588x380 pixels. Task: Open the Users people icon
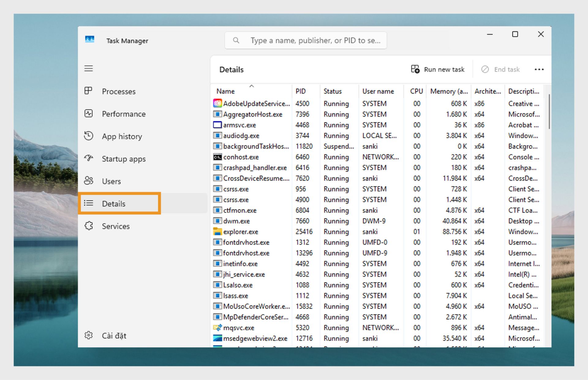89,181
